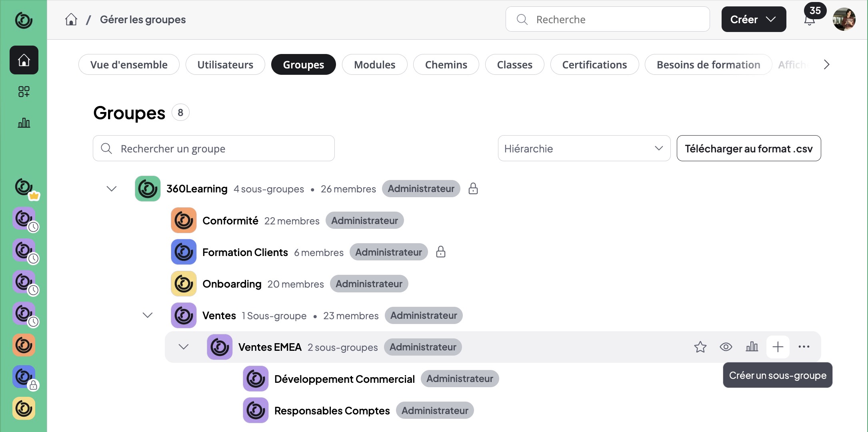Show more tabs with the right arrow
868x432 pixels.
click(x=827, y=64)
